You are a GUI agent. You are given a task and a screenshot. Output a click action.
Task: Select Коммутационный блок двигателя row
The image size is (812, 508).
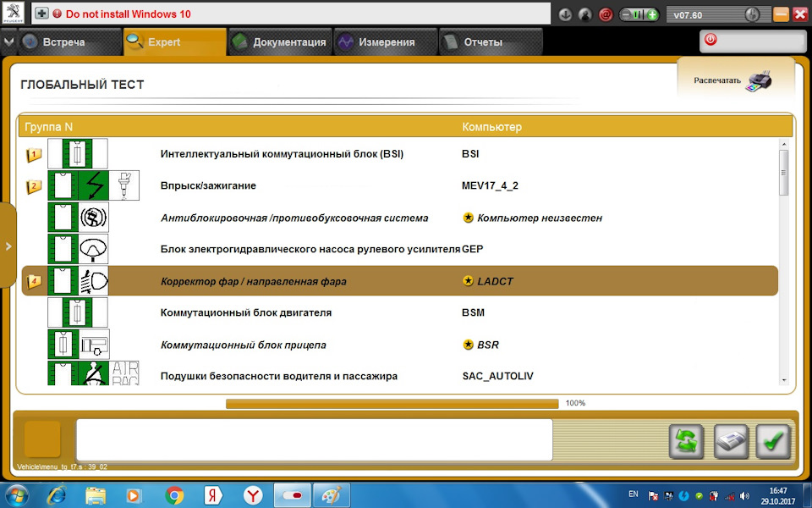(x=399, y=312)
